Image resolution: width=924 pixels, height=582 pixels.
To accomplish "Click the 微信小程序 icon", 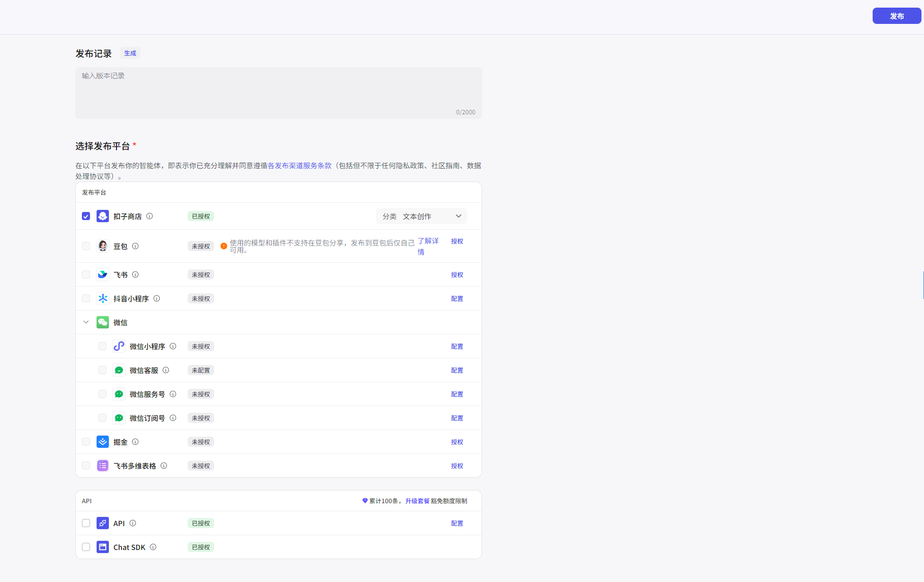I will point(119,346).
